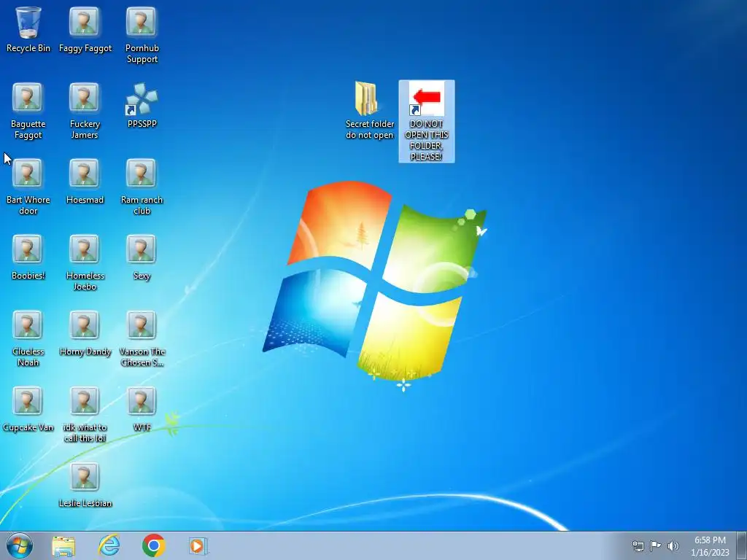Click the network status tray icon
This screenshot has width=747, height=560.
tap(638, 546)
